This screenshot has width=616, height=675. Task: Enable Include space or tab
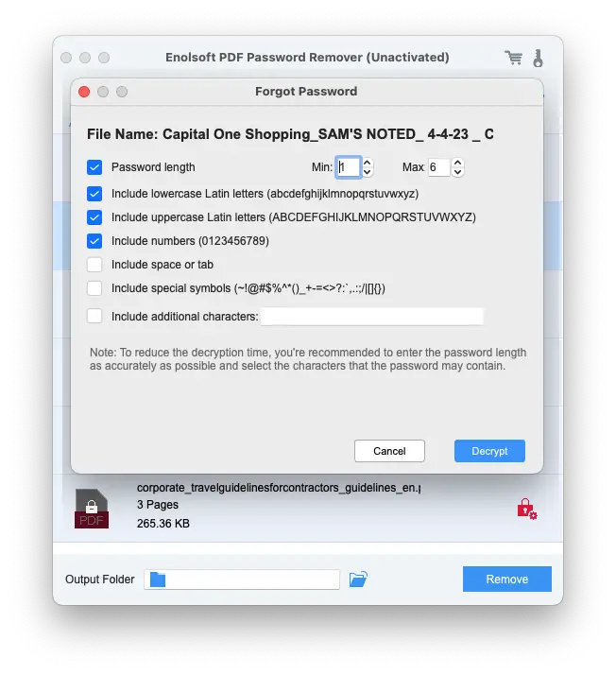[x=94, y=265]
